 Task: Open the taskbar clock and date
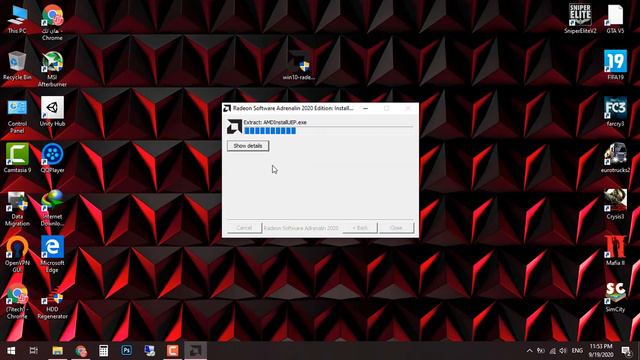point(601,351)
